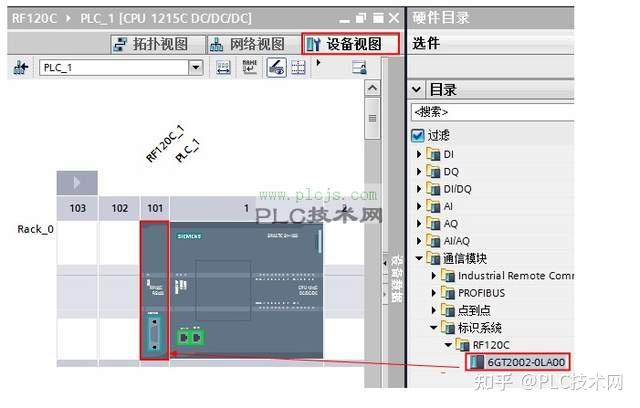Expand the 点到点 folder

pos(433,310)
